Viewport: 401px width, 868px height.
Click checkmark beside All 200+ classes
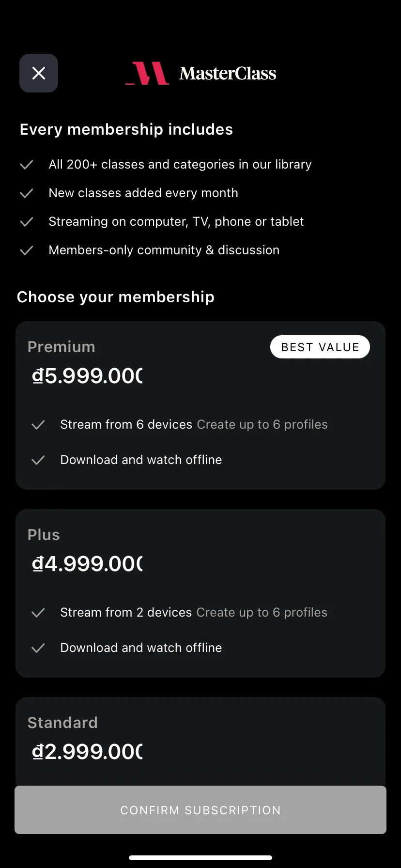[26, 165]
